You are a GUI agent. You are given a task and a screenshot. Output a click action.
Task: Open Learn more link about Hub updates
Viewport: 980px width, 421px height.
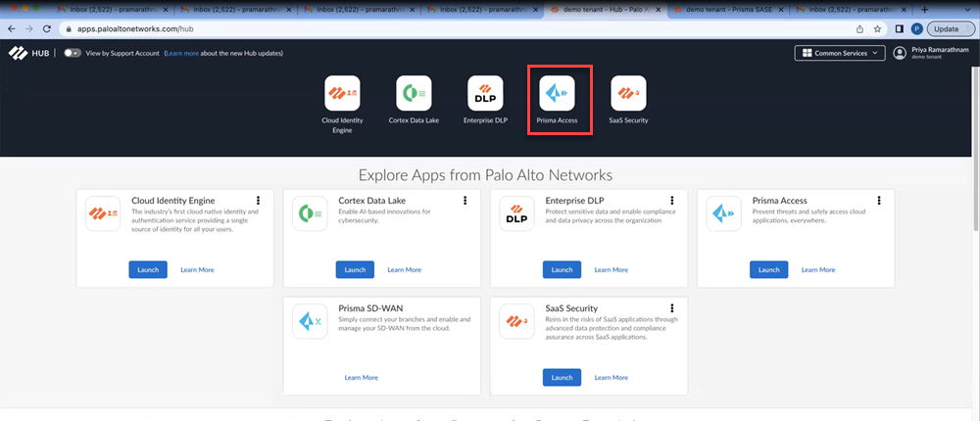click(x=182, y=53)
